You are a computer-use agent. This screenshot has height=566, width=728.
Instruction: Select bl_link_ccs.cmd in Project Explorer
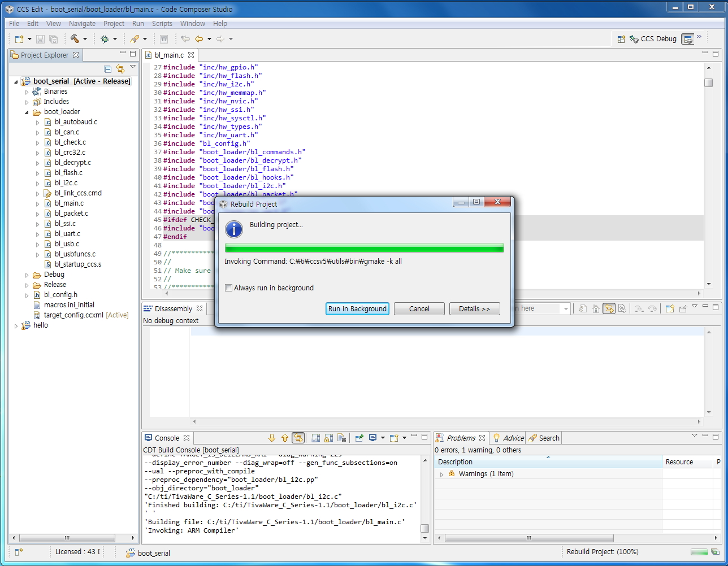(78, 193)
